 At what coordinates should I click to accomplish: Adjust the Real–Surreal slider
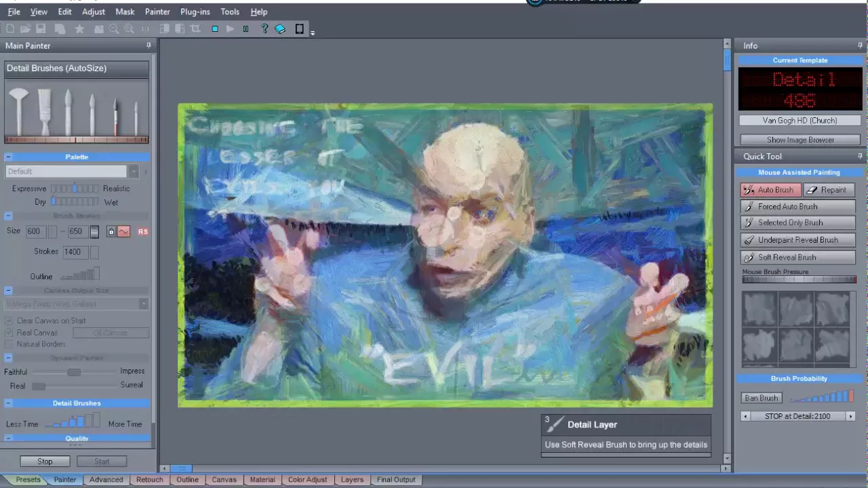pos(74,386)
